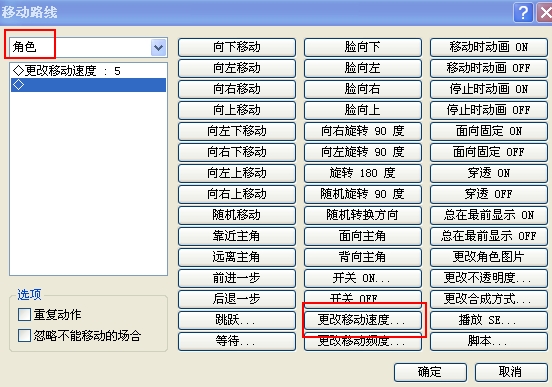Cancel with the 取消 button
This screenshot has height=387, width=552.
click(x=511, y=372)
